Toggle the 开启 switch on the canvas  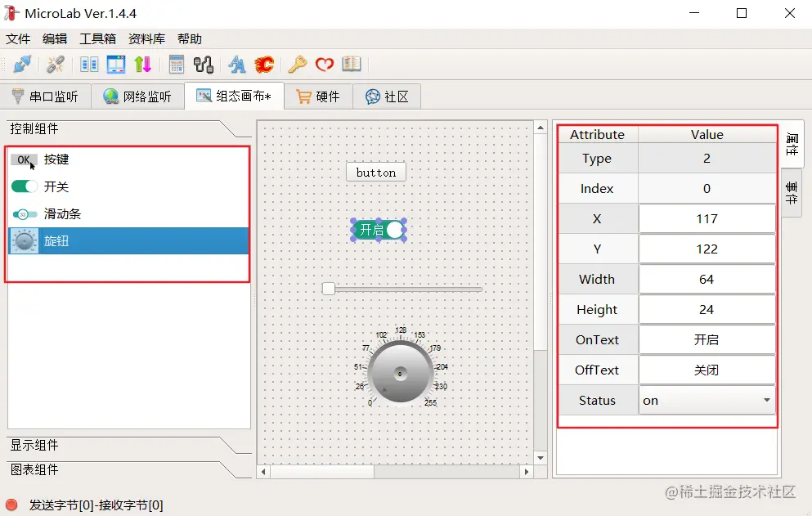(x=379, y=230)
